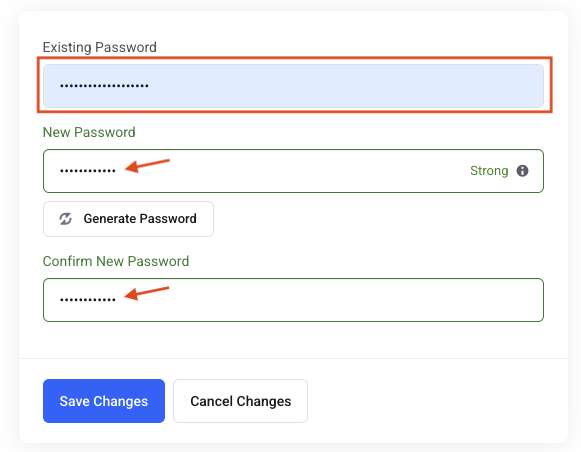The image size is (581, 452).
Task: Save Changes with the blue button
Action: 104,401
